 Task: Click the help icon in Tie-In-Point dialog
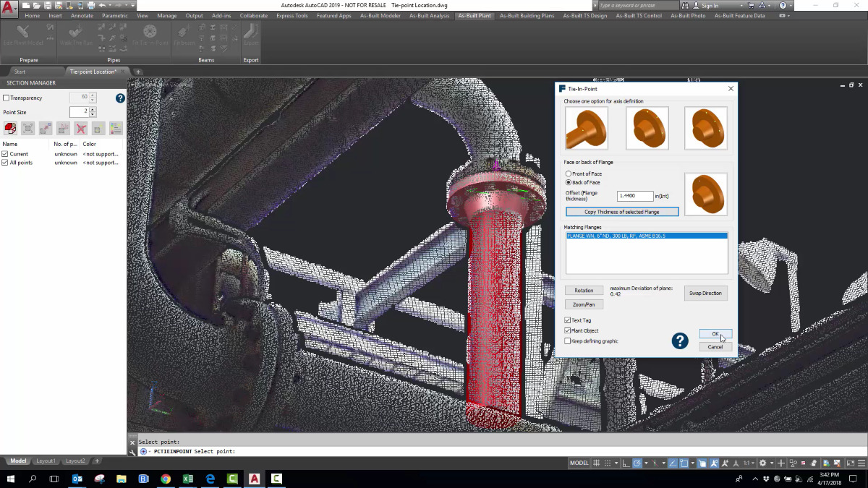pos(679,341)
